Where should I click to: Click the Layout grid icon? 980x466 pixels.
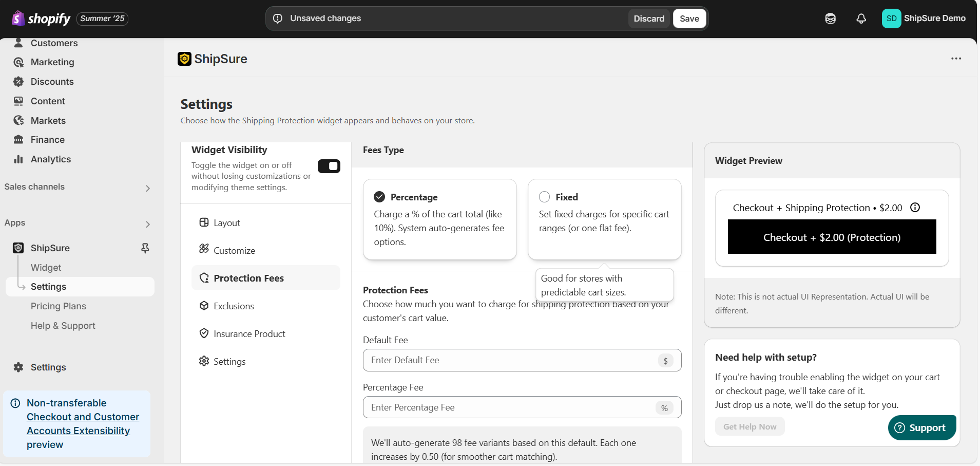coord(204,222)
